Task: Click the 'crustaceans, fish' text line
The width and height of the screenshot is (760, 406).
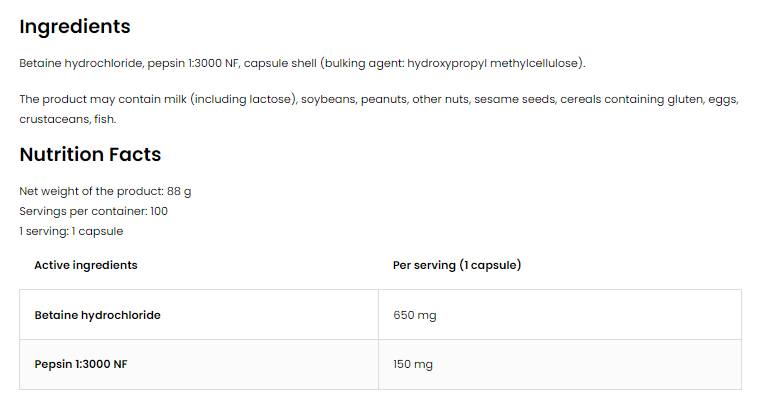Action: click(x=68, y=119)
